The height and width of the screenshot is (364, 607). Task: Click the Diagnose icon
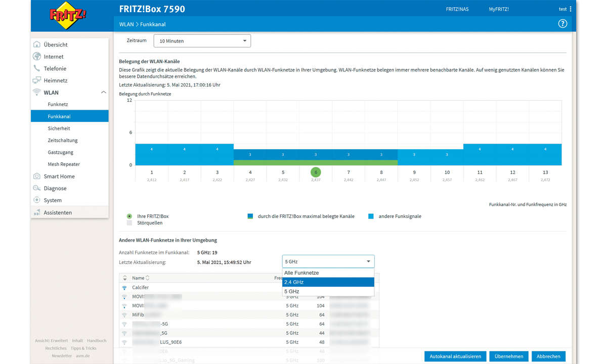[36, 188]
